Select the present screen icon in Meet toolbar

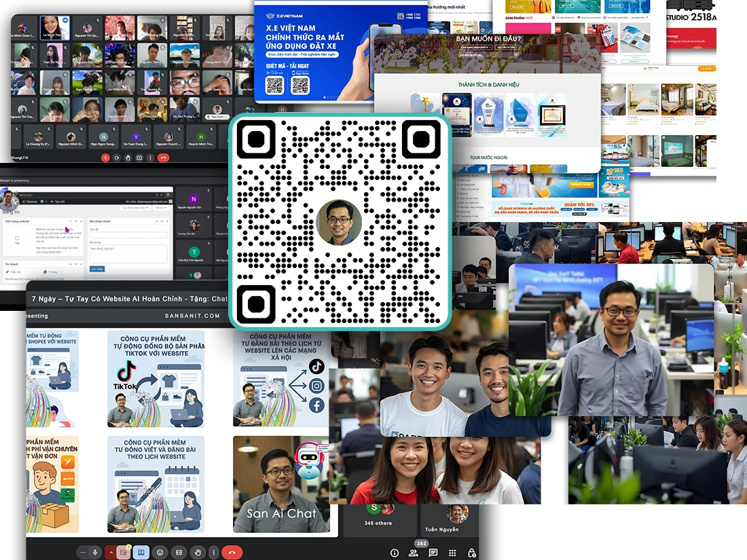click(141, 552)
